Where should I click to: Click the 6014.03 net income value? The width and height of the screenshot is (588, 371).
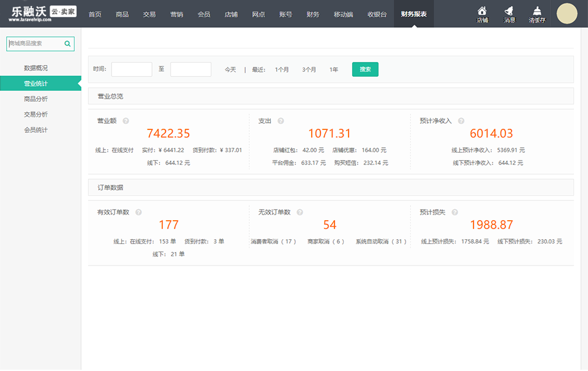click(491, 133)
